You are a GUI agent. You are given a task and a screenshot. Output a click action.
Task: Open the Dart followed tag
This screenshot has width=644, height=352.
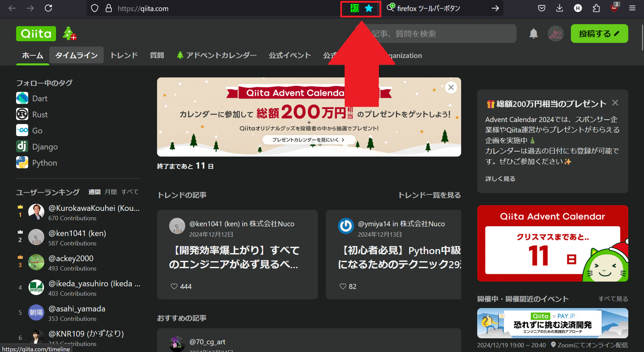32,98
